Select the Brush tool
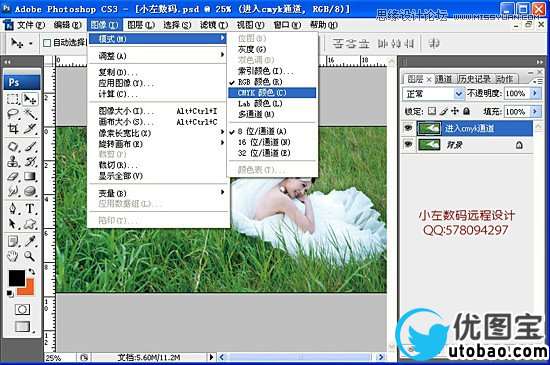 click(30, 146)
